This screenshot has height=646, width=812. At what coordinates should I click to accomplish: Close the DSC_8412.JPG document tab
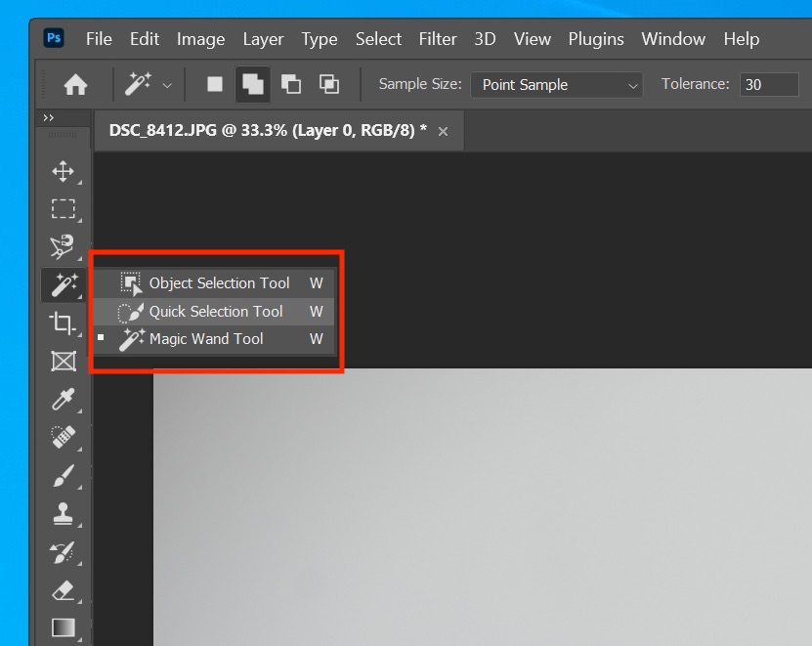[x=443, y=132]
